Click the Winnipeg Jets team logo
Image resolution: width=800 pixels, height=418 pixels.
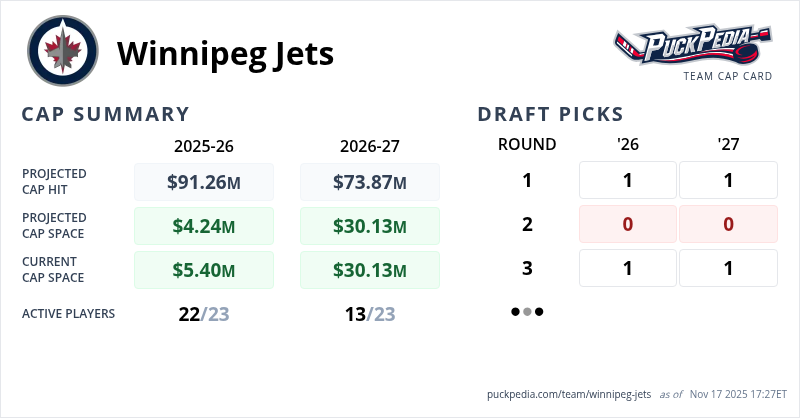pos(63,51)
